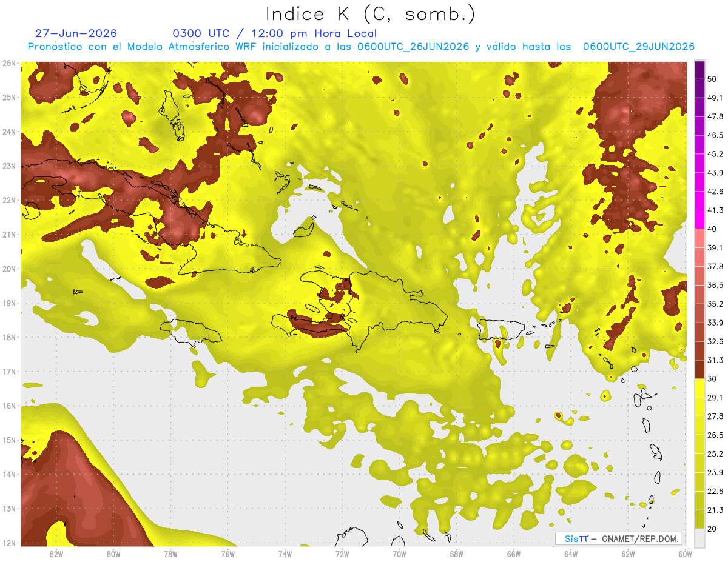Click the colorbar value "25.2"
This screenshot has width=728, height=562.
click(715, 453)
